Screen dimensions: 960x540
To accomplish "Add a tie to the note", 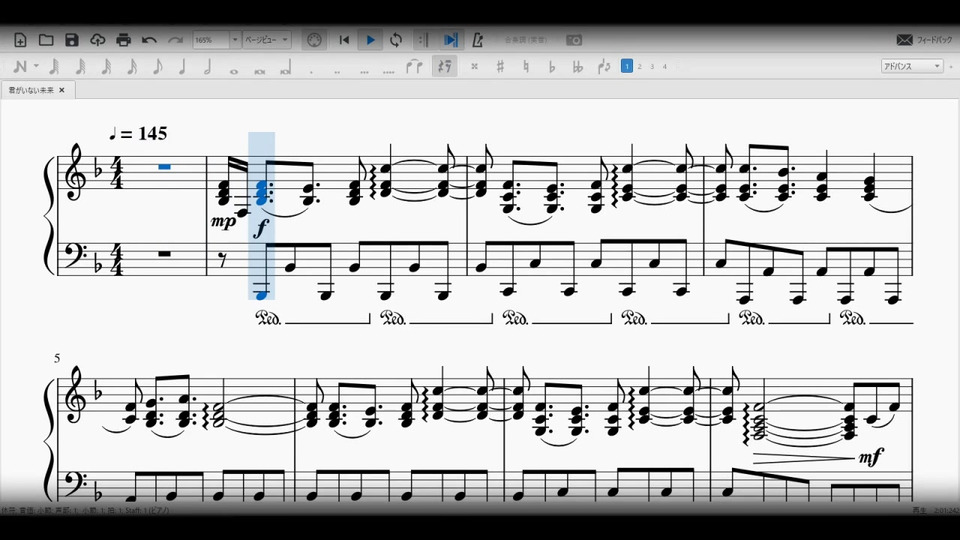I will (x=414, y=67).
